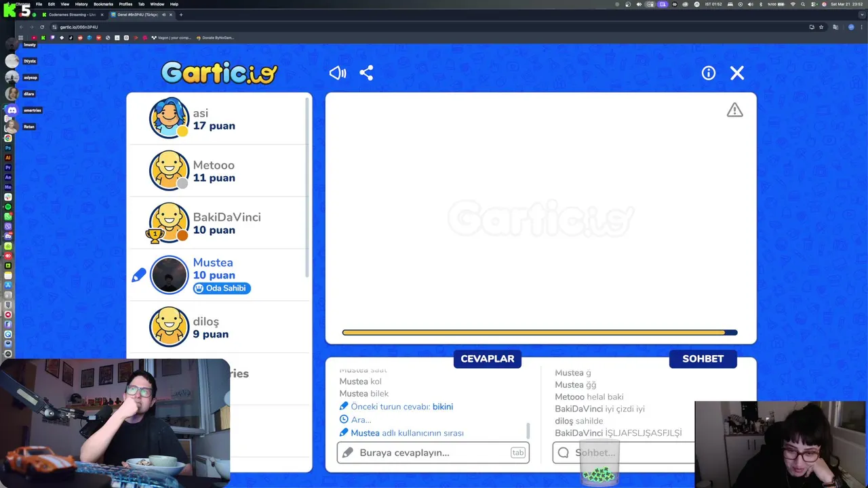Open the Chrome three-dot menu

(x=862, y=27)
